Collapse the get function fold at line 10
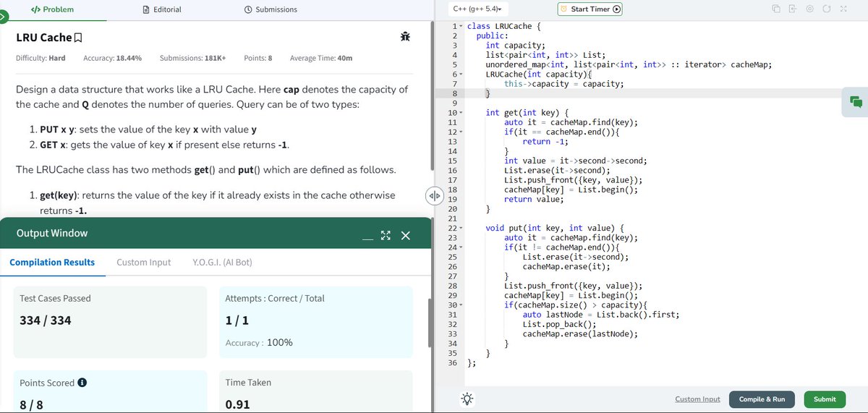Screen dimensions: 868x413 pyautogui.click(x=461, y=113)
